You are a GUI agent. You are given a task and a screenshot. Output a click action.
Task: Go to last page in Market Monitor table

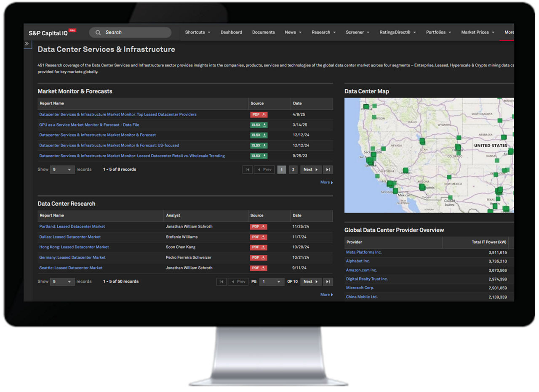coord(328,170)
